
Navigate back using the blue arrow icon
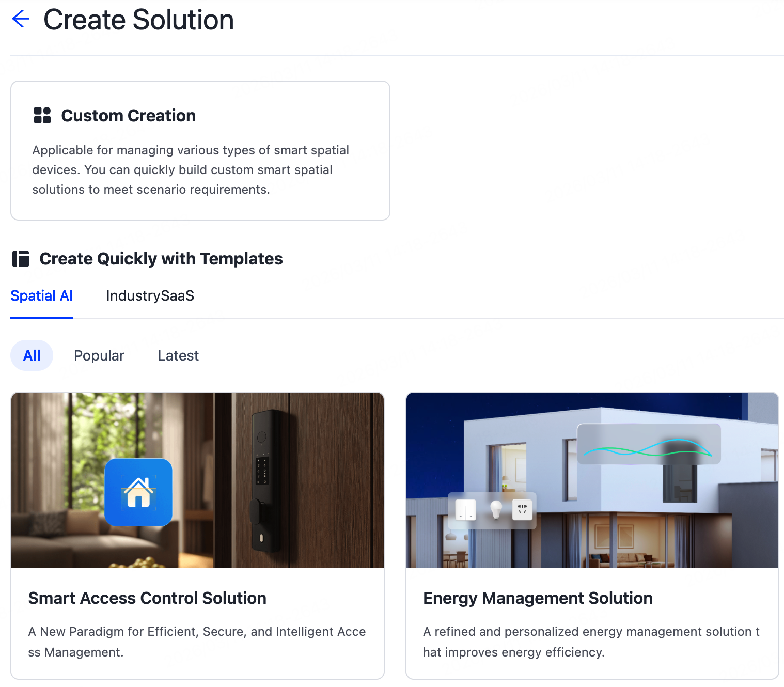click(21, 19)
